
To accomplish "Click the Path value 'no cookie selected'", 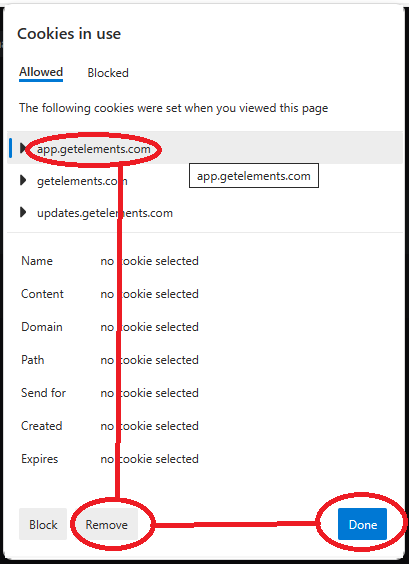I will 149,360.
